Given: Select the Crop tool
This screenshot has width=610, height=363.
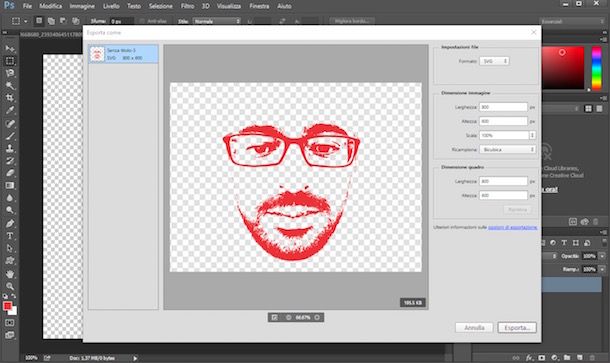Looking at the screenshot, I should click(10, 98).
